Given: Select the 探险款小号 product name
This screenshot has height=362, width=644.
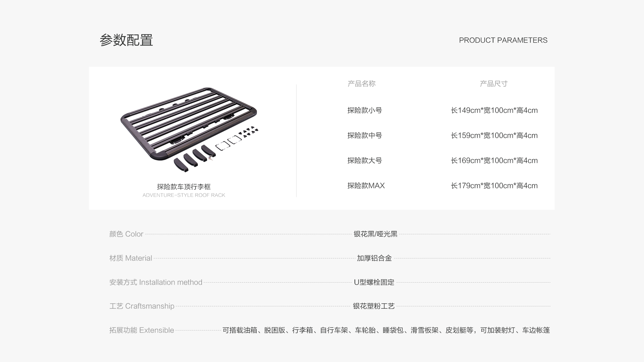Looking at the screenshot, I should [365, 110].
